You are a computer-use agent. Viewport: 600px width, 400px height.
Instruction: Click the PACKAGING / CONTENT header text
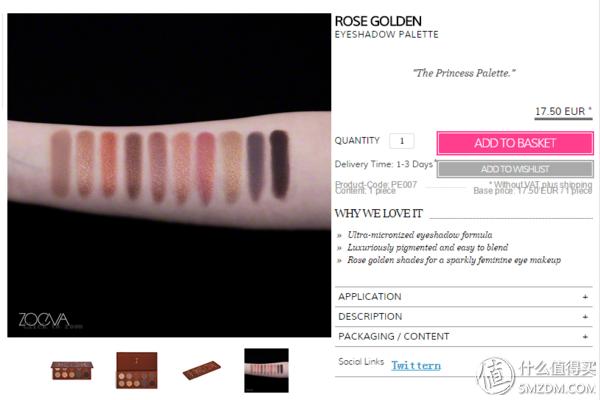(394, 336)
